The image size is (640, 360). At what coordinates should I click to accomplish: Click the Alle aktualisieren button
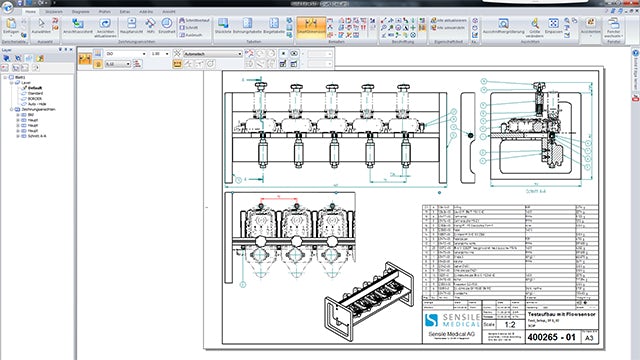[x=449, y=20]
